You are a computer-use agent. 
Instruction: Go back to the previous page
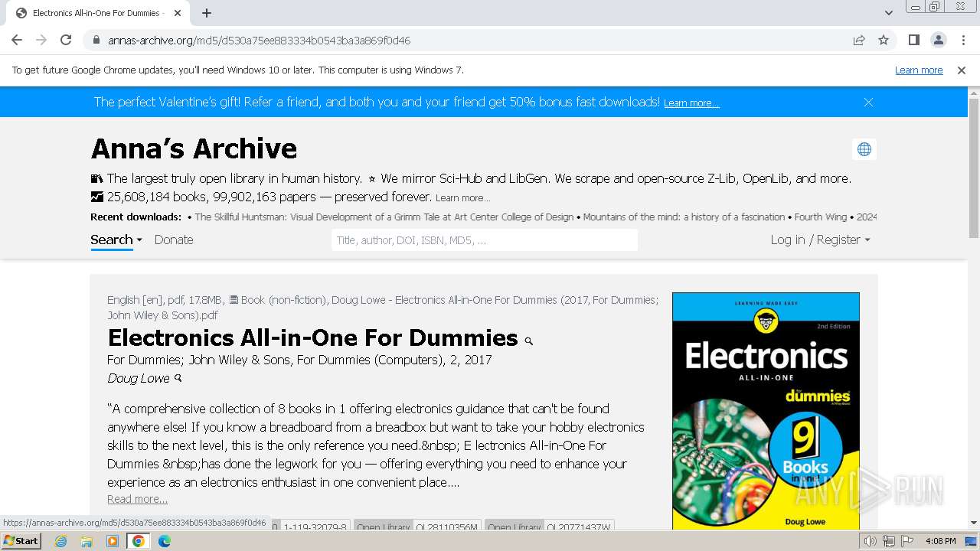[17, 41]
